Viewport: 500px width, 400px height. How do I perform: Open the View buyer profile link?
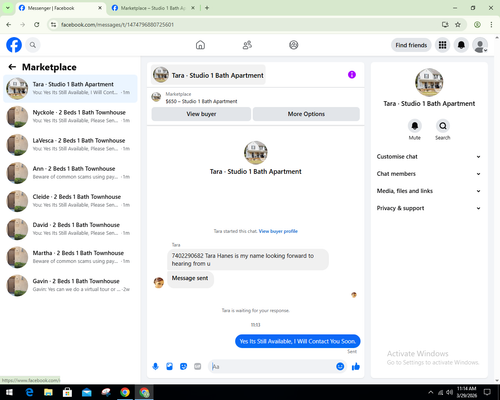[278, 231]
